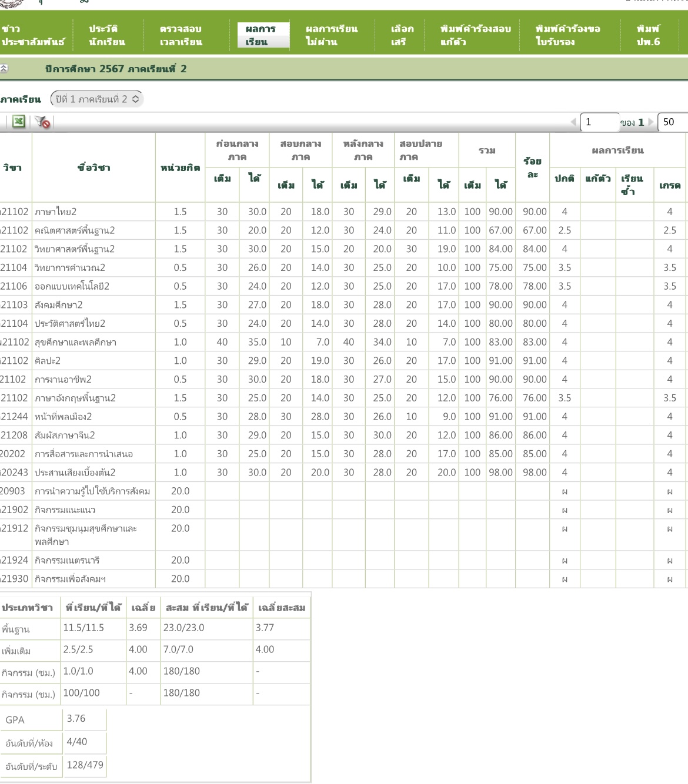
Task: Click the หลังกลางภาค column group header
Action: pyautogui.click(x=363, y=150)
